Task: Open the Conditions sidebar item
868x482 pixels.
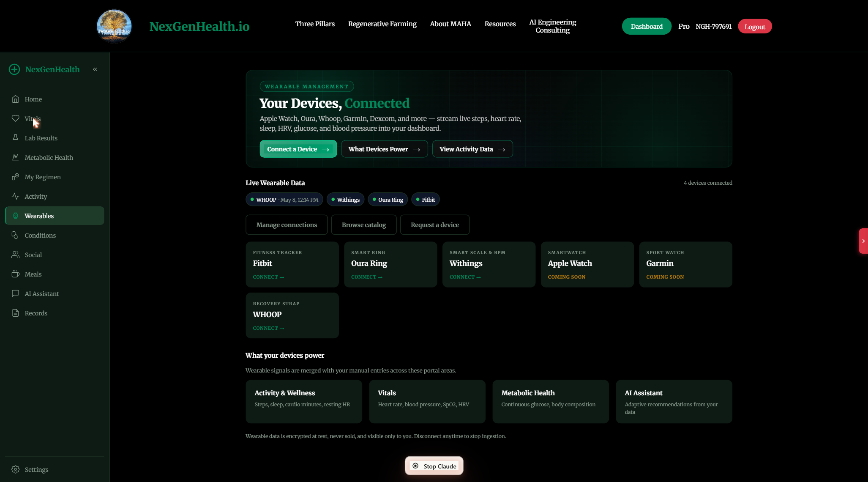Action: (x=55, y=235)
